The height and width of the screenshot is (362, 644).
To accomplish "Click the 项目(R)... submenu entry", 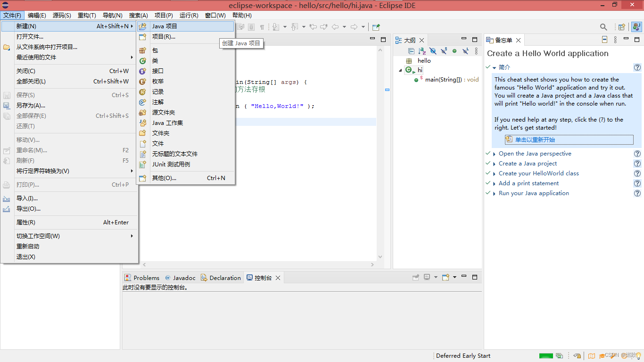I will click(185, 37).
